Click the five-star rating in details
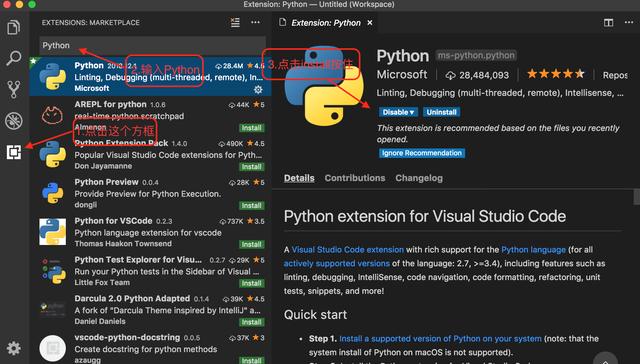This screenshot has height=364, width=640. click(556, 74)
